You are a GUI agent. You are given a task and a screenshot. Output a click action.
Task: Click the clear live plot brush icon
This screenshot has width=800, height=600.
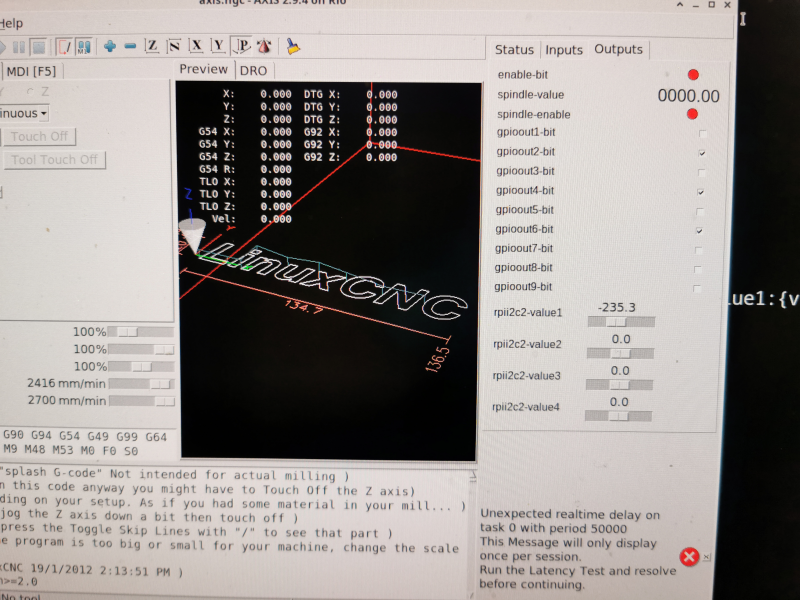(x=293, y=46)
